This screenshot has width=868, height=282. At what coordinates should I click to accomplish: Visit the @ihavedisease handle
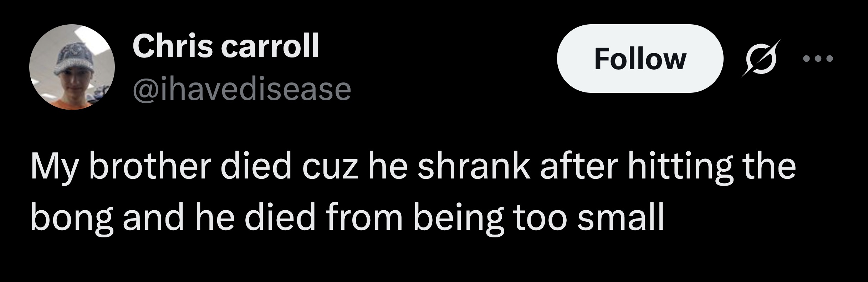pos(241,89)
